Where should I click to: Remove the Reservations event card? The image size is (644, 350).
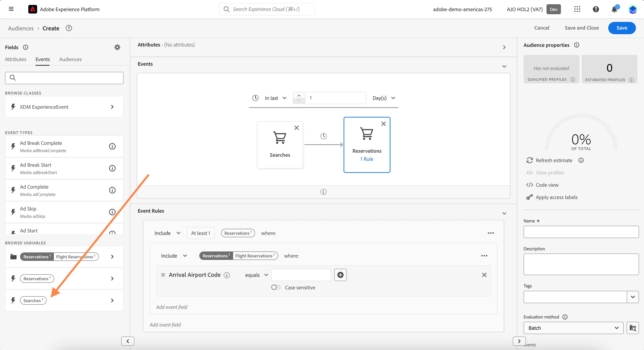click(x=383, y=124)
